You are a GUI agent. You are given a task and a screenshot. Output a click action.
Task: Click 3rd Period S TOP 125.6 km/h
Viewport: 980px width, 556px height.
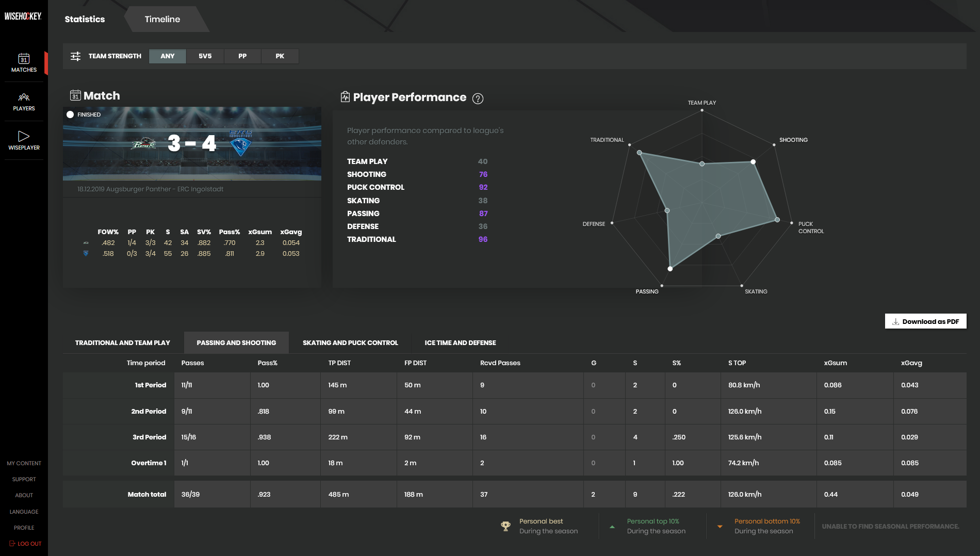(745, 437)
